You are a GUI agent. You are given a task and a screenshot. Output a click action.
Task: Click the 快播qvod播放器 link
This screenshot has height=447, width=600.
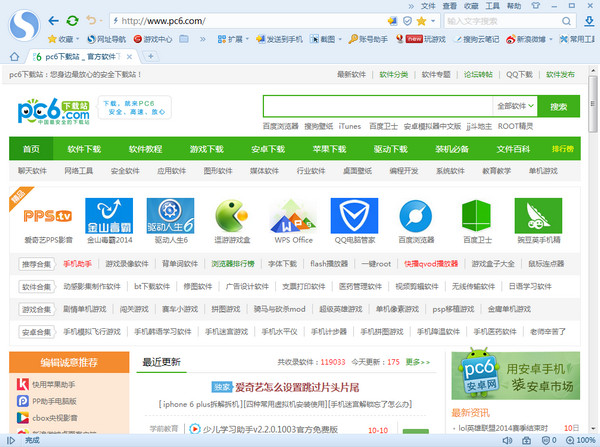(431, 264)
